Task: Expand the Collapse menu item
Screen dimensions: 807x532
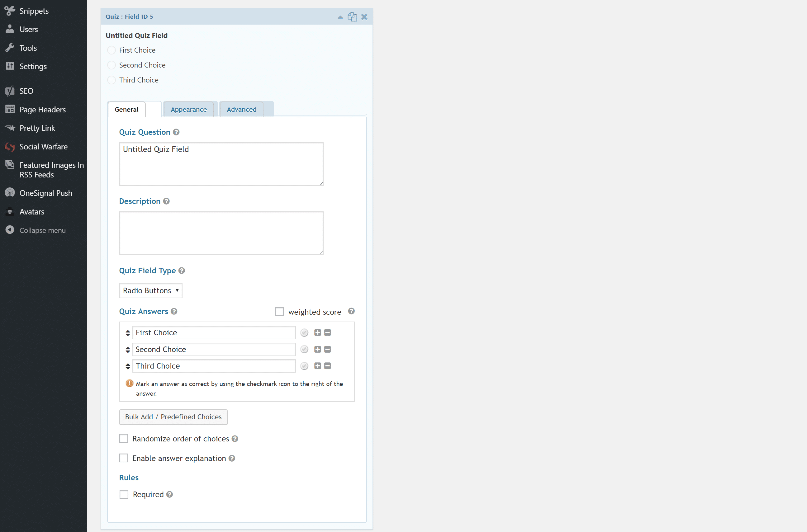Action: (42, 230)
